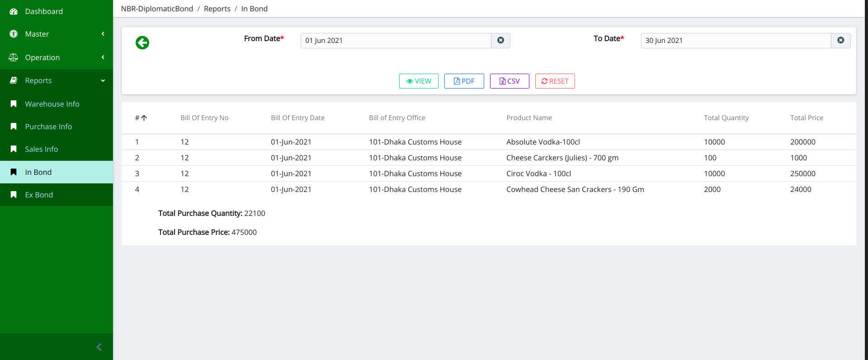Screen dimensions: 868x360
Task: Click the Operation balance scale icon
Action: (14, 57)
